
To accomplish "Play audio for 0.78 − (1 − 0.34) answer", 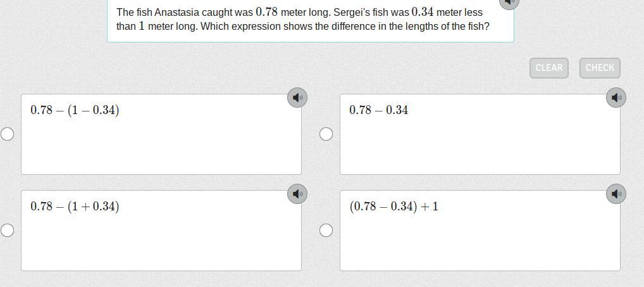I will 297,98.
